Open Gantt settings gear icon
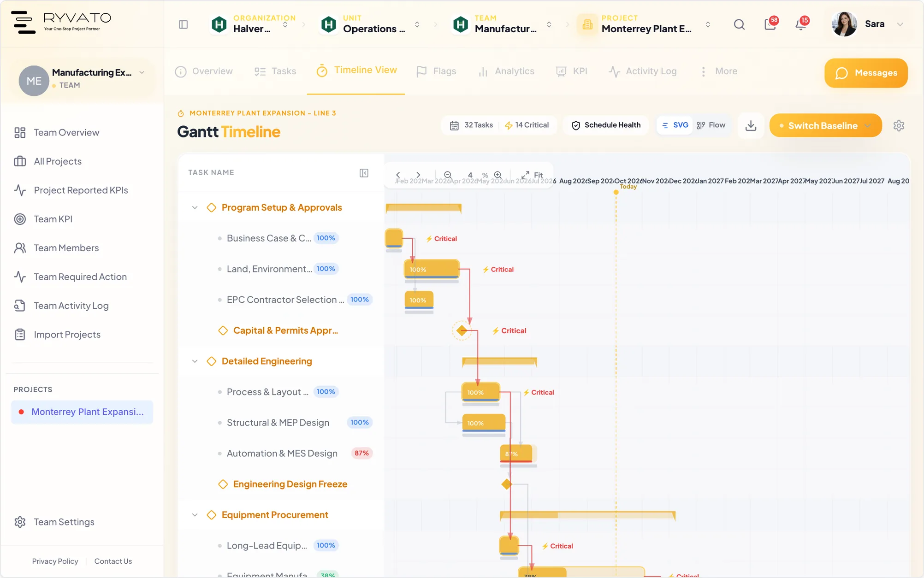The width and height of the screenshot is (924, 578). pyautogui.click(x=899, y=125)
